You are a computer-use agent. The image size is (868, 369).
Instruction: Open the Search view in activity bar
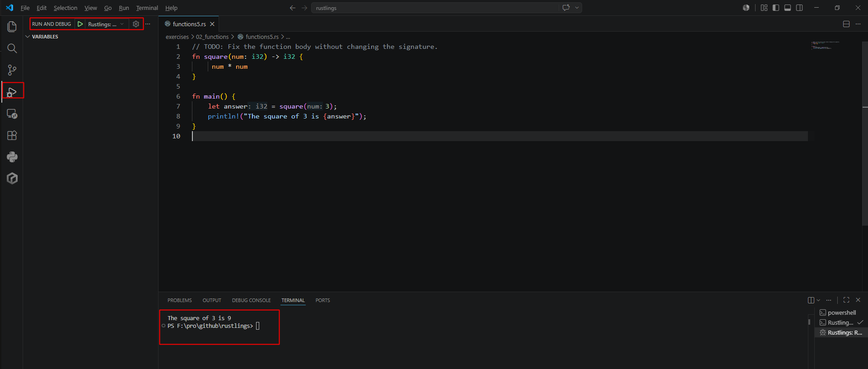12,48
